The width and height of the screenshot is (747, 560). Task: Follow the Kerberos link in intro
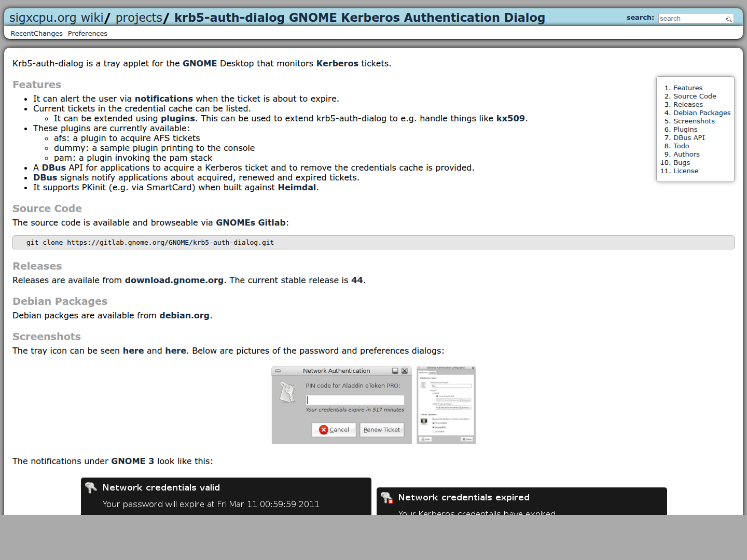[337, 63]
